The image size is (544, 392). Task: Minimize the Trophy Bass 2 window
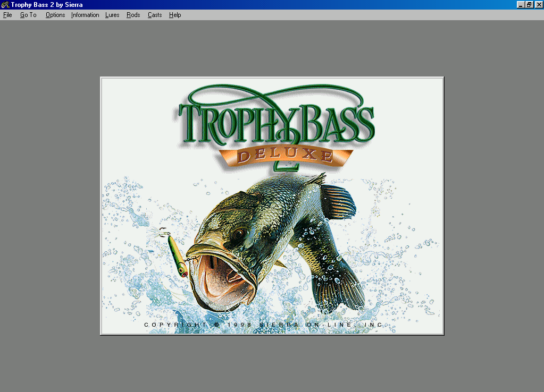coord(521,4)
